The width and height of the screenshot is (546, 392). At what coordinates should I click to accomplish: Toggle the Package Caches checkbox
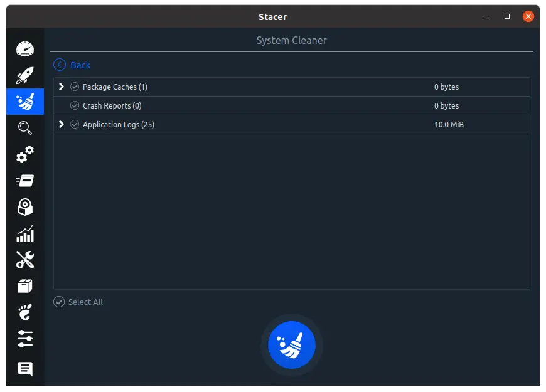point(75,87)
